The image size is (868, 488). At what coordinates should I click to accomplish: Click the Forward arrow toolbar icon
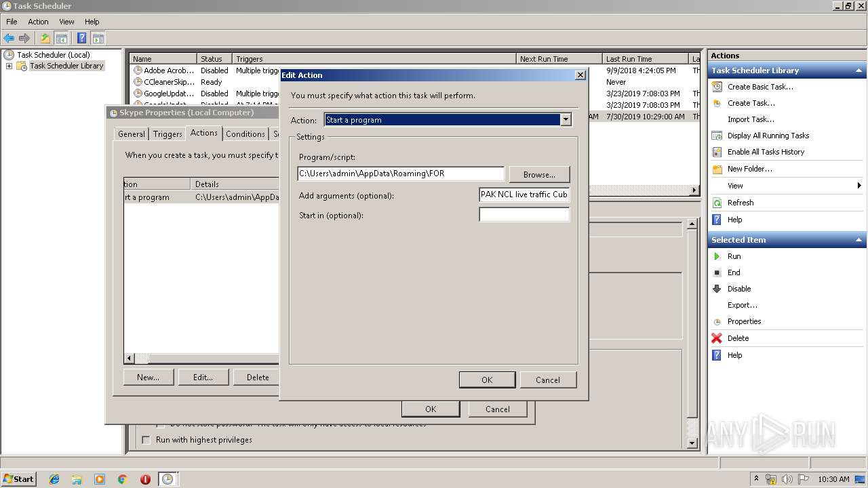tap(24, 39)
